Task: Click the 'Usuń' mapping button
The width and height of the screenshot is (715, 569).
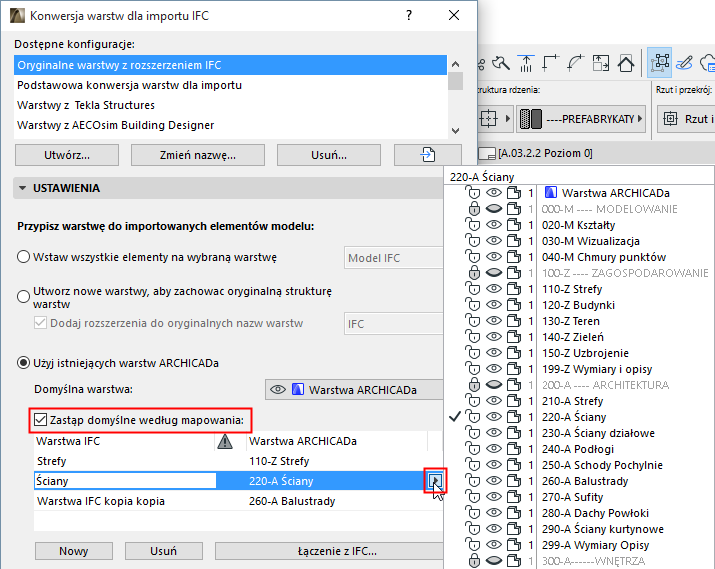Action: (x=164, y=551)
